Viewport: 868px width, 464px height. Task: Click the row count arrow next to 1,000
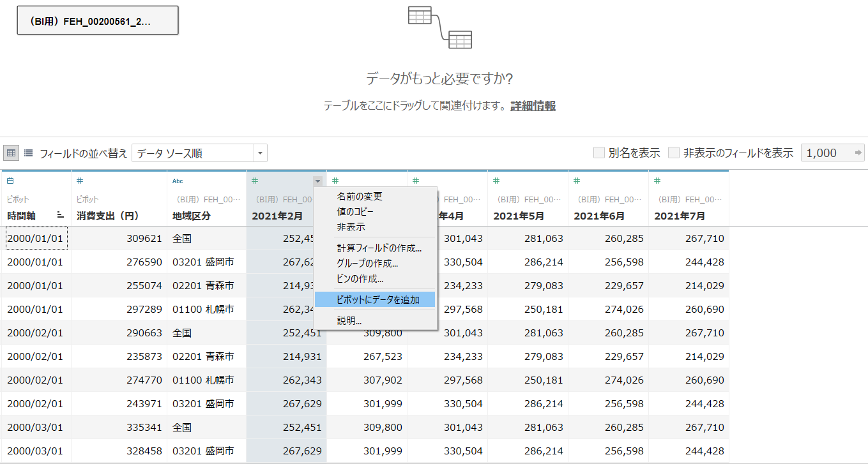858,153
